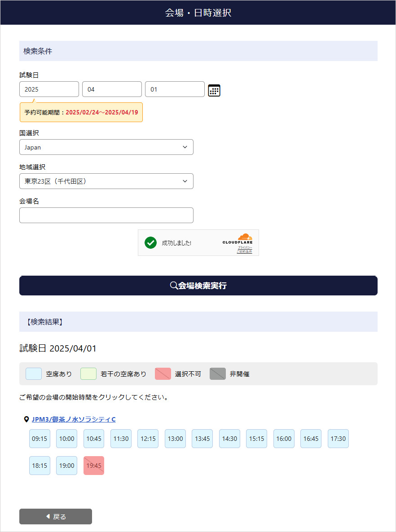Click the Cloudflare logo in verification widget
This screenshot has height=532, width=396.
pos(238,239)
